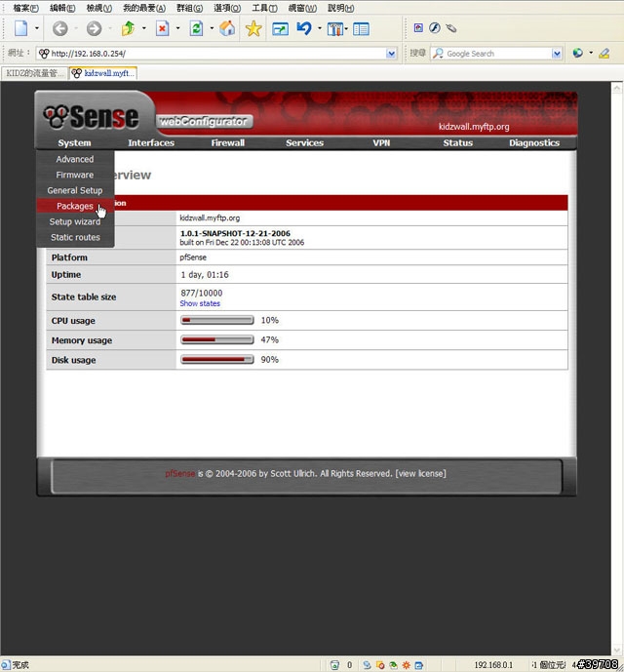Open the Diagnostics navigation menu

pos(534,142)
